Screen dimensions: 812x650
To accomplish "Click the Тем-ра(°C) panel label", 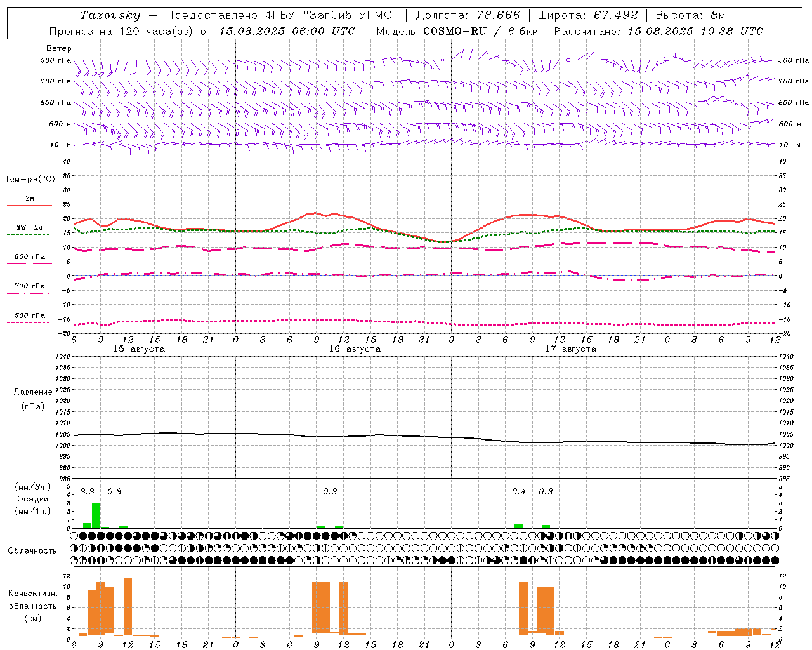I will point(30,180).
